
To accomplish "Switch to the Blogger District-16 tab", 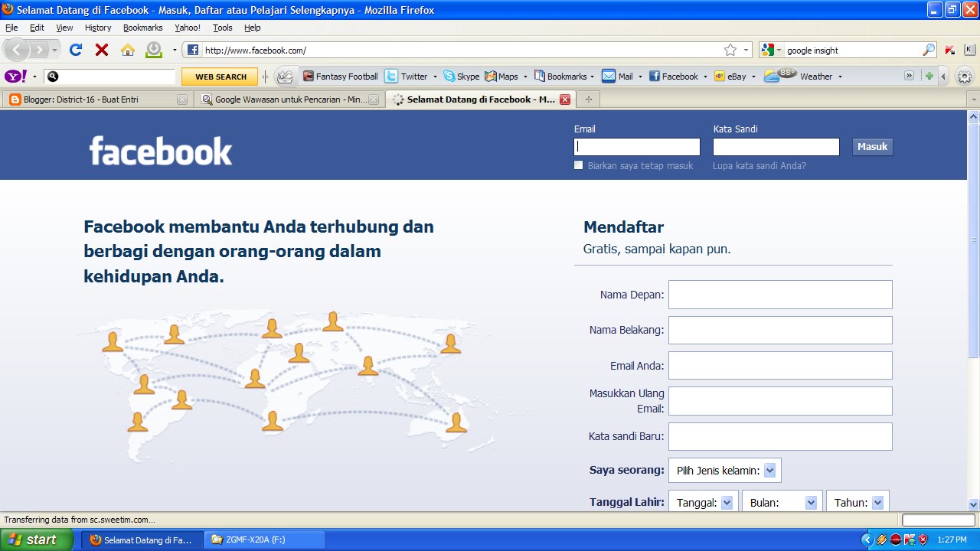I will pos(96,99).
